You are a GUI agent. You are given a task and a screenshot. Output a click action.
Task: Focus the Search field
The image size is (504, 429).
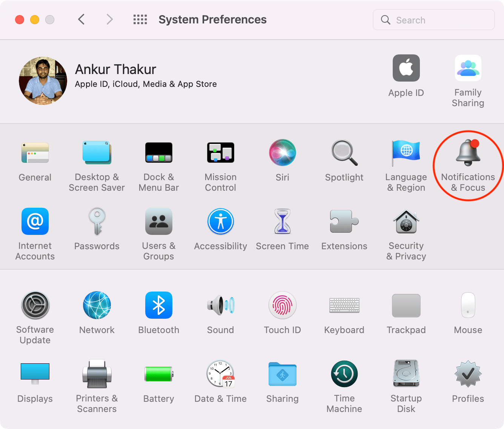coord(434,20)
